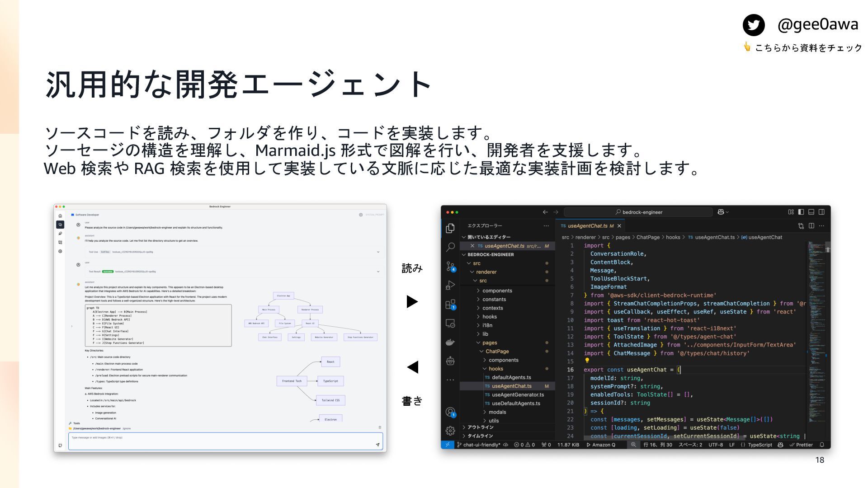Click the notifications bell in status bar
The image size is (868, 488).
(822, 445)
